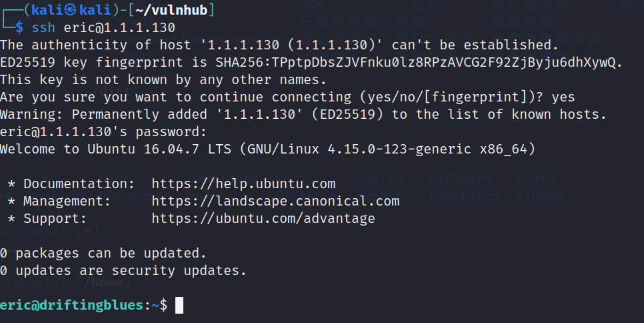Click the '0 packages can be updated' line
The image size is (644, 323).
(x=103, y=253)
